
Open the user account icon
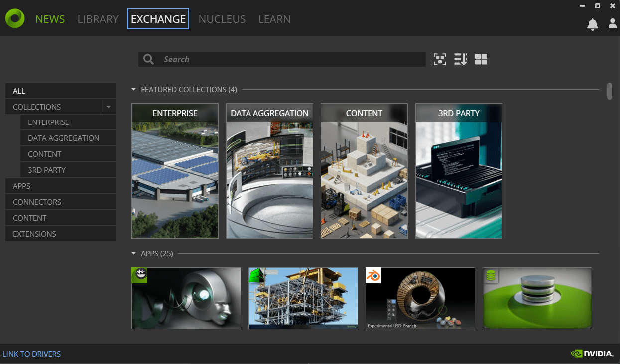coord(612,24)
